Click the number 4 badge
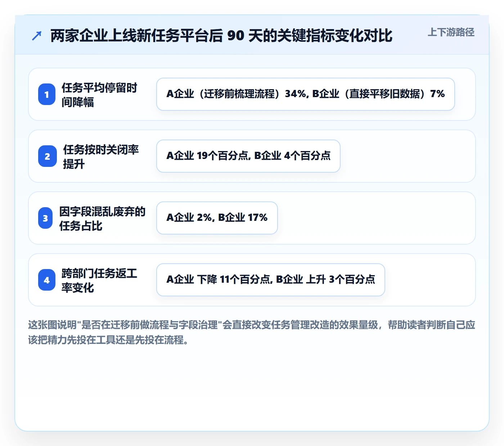The height and width of the screenshot is (446, 504). coord(47,280)
